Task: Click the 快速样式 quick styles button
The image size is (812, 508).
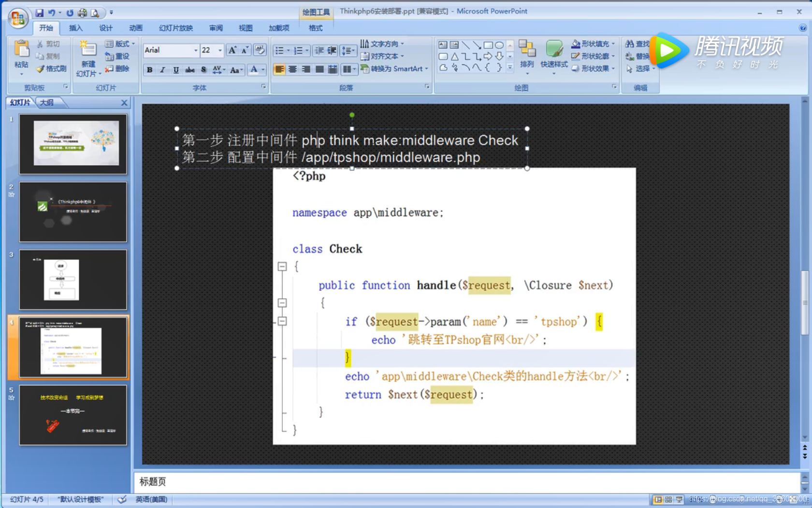Action: (554, 57)
